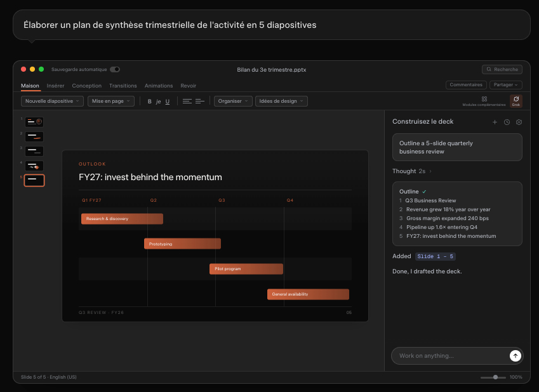Viewport: 539px width, 392px height.
Task: Open the Animations tab
Action: (159, 86)
